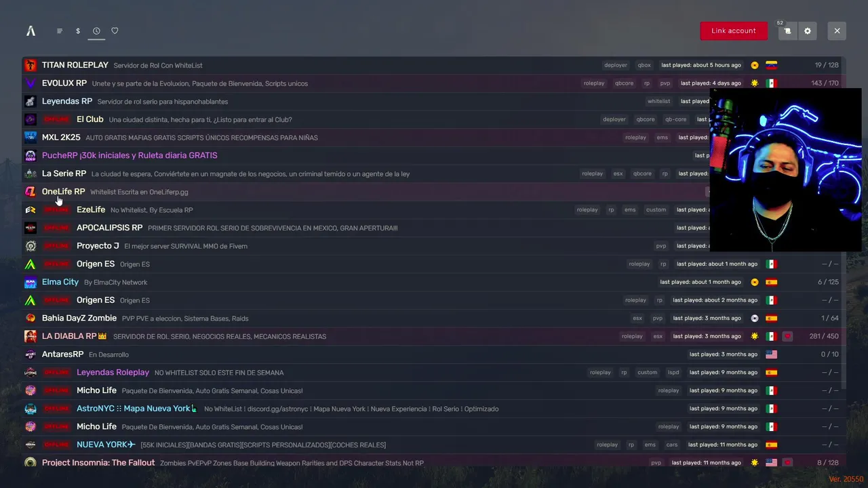Click the EzeLife server icon
Image resolution: width=868 pixels, height=488 pixels.
coord(31,209)
